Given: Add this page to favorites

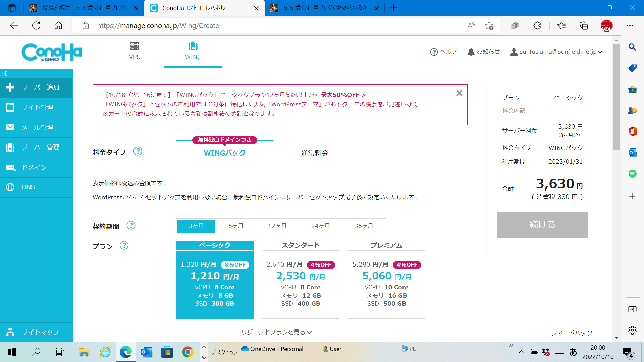Looking at the screenshot, I should pos(489,26).
